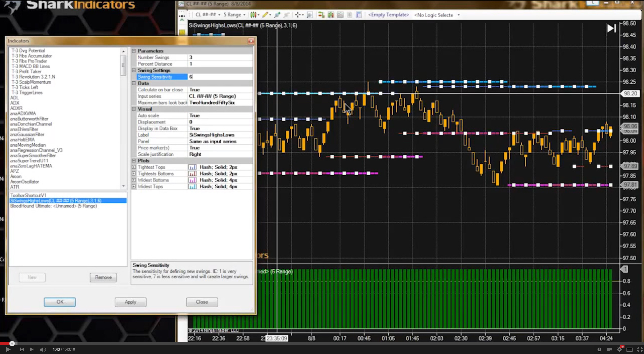
Task: Expand the Tightest Tops plot
Action: click(134, 167)
